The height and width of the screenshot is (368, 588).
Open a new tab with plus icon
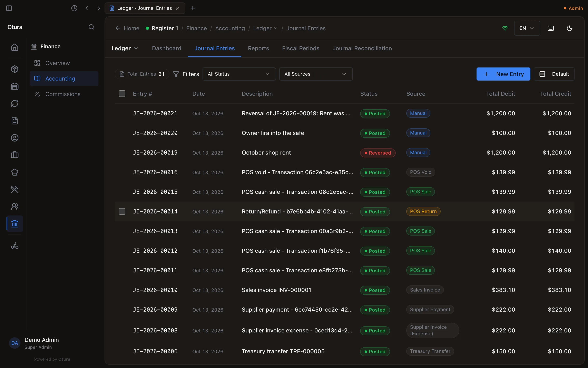tap(193, 8)
